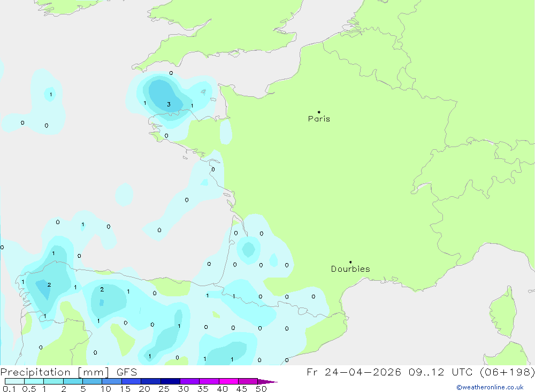Click the legend swatch between 15 and 20
Viewport: 535px width, 392px height.
pyautogui.click(x=131, y=381)
